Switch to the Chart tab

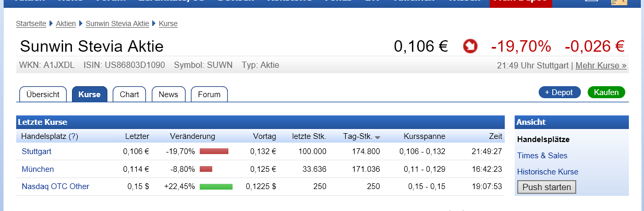129,95
